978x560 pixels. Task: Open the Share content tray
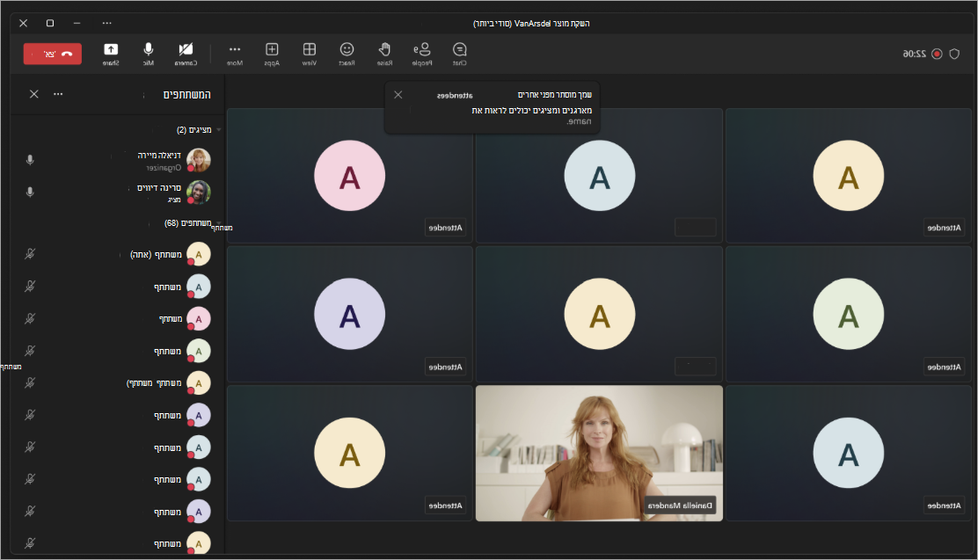pos(111,54)
